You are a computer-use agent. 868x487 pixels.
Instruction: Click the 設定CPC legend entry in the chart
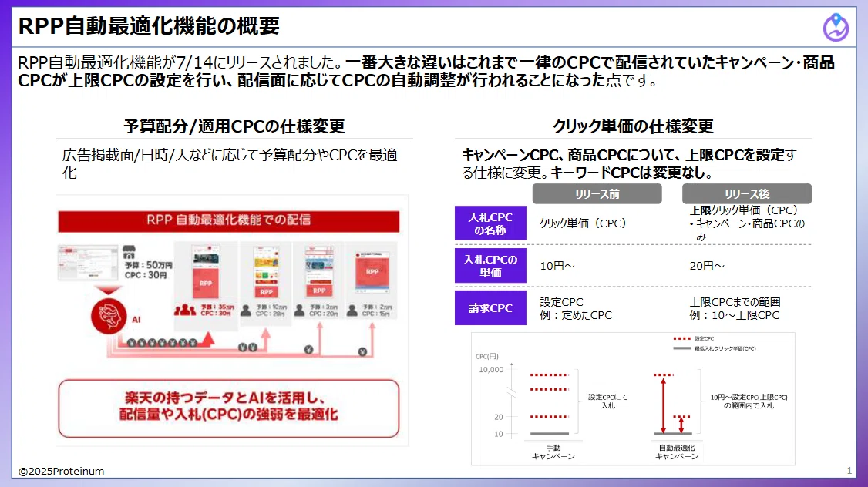pos(694,338)
